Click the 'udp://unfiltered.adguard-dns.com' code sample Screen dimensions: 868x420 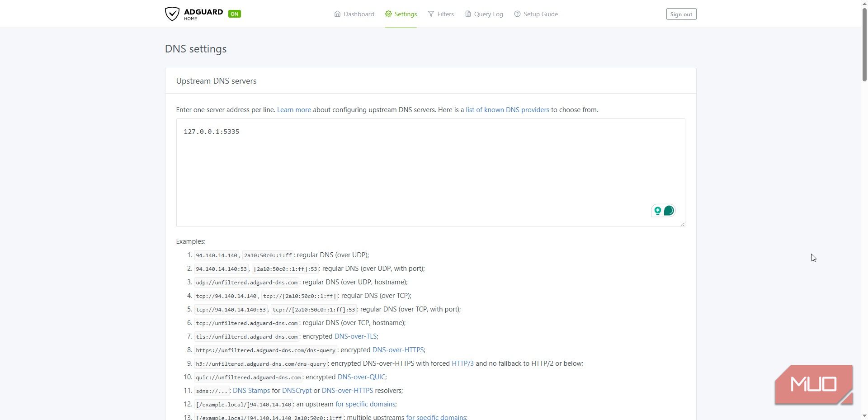247,283
